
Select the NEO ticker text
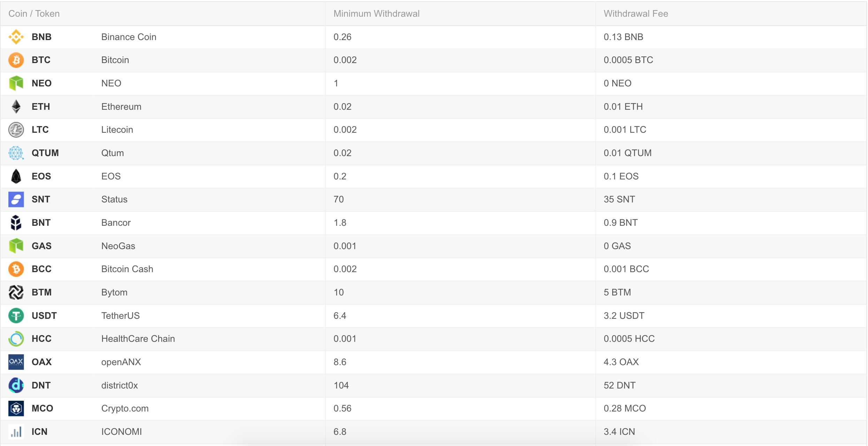point(41,83)
